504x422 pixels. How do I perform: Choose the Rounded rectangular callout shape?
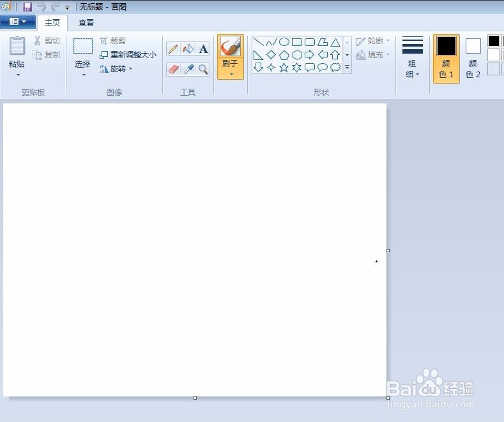point(310,68)
